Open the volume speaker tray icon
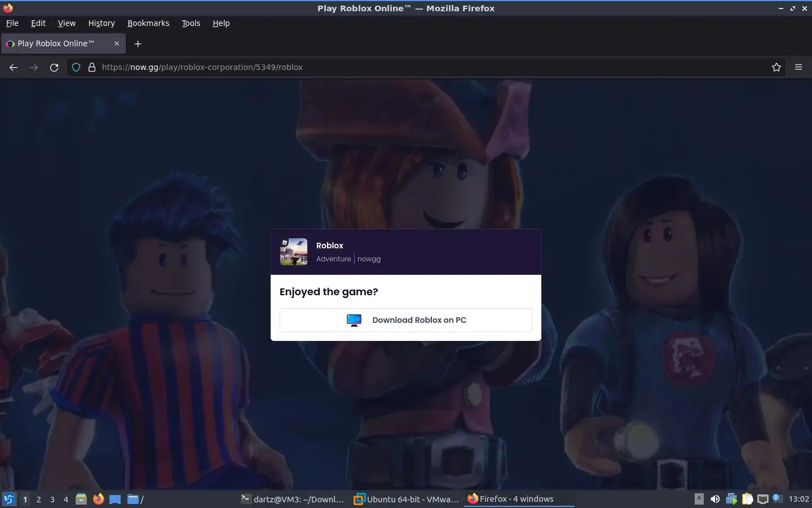The height and width of the screenshot is (508, 812). point(715,499)
